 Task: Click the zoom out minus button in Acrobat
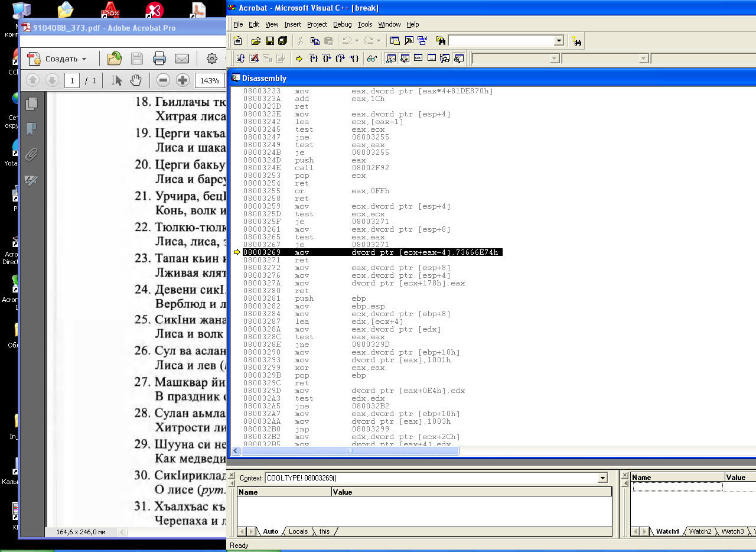coord(164,80)
